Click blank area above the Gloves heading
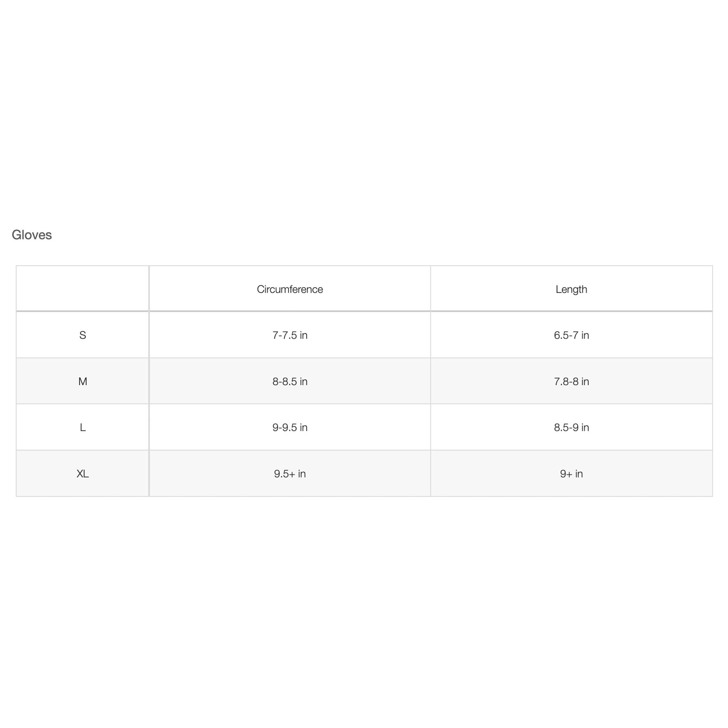The width and height of the screenshot is (728, 728). [x=364, y=113]
